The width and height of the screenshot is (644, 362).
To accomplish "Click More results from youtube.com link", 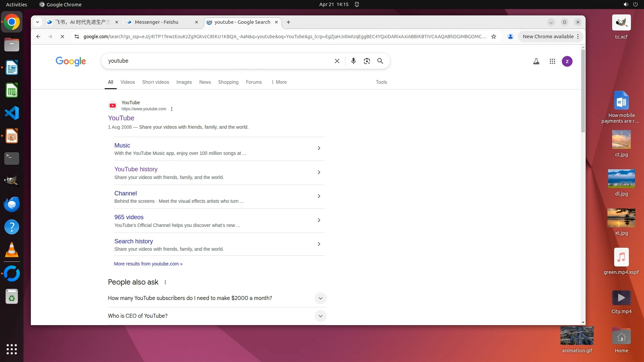I will (x=148, y=264).
